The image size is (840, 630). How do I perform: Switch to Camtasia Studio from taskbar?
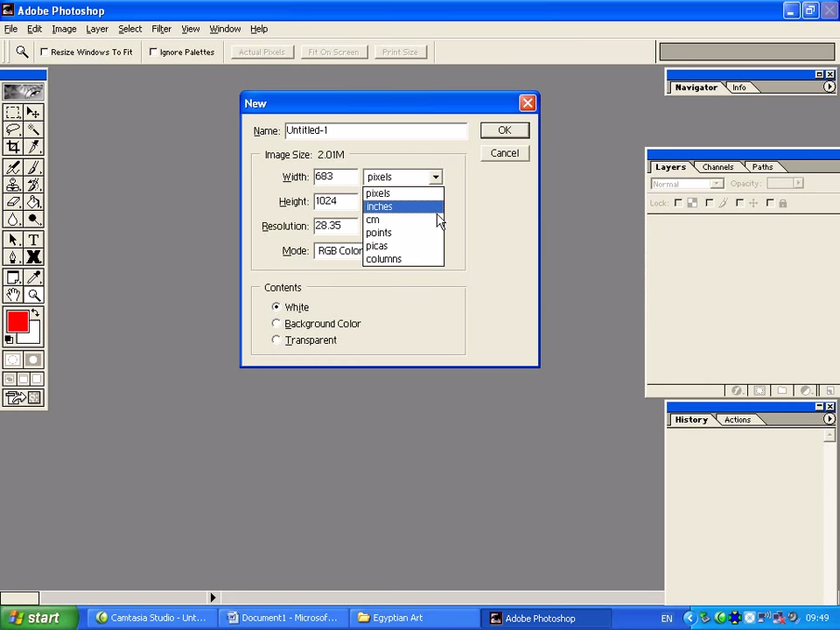point(152,618)
